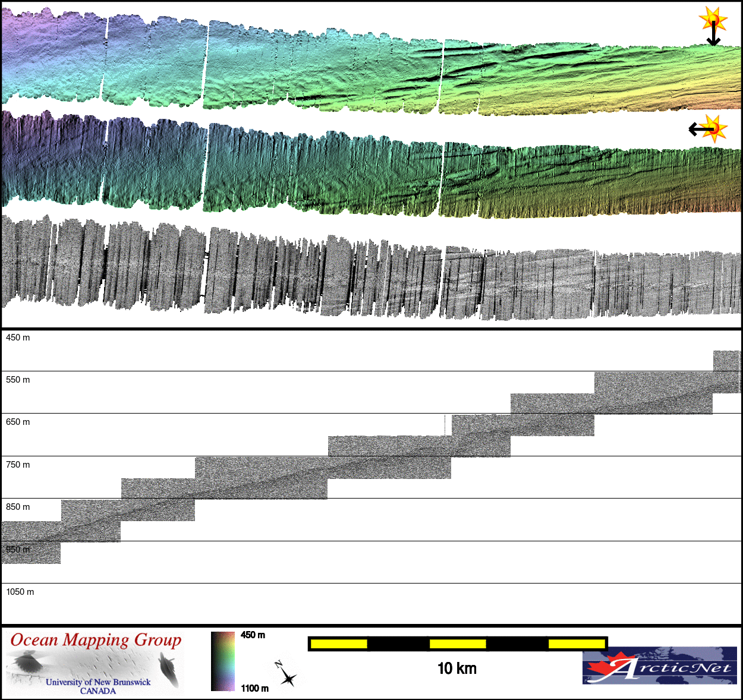
Task: Click the 450 m color legend label
Action: [253, 635]
